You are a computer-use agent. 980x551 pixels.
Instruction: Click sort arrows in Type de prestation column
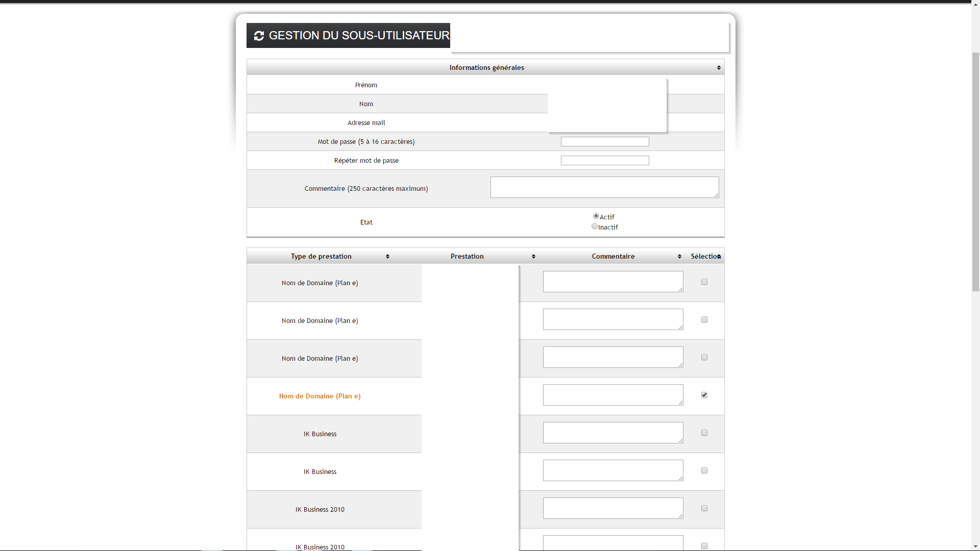(x=387, y=257)
